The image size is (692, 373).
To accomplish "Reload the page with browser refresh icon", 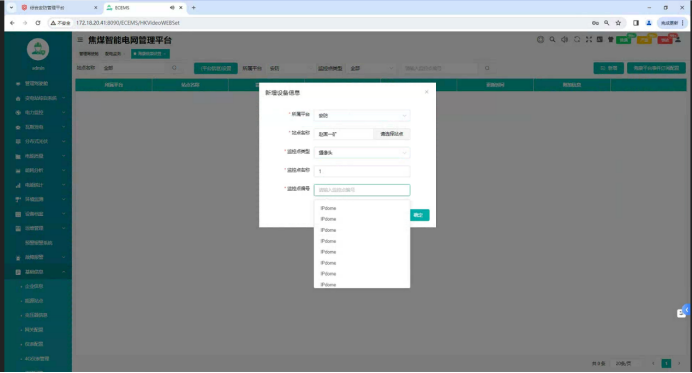I will [x=38, y=23].
